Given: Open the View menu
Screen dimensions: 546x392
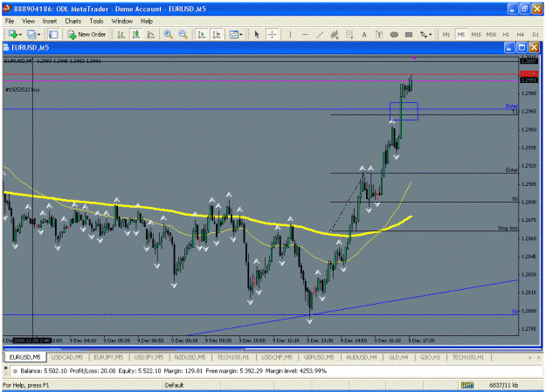Looking at the screenshot, I should click(28, 21).
